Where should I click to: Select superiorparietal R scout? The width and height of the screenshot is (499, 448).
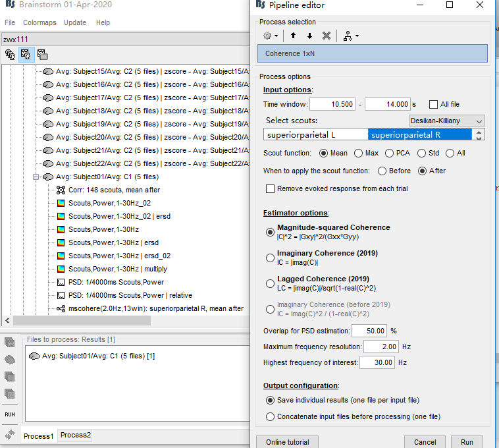tap(420, 134)
